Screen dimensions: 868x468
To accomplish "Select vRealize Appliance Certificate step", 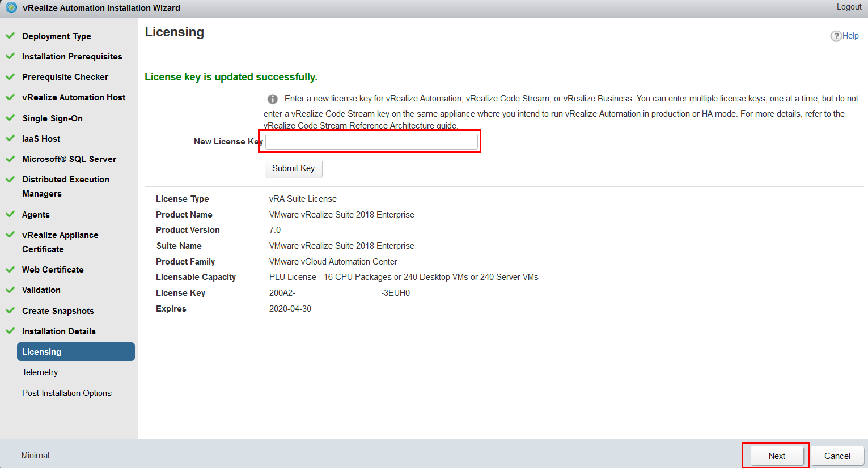I will point(60,242).
